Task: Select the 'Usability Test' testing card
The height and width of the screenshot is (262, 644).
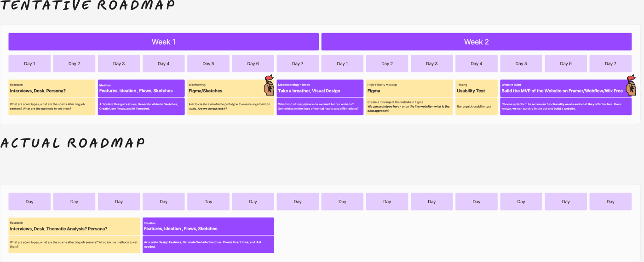Action: click(x=477, y=88)
